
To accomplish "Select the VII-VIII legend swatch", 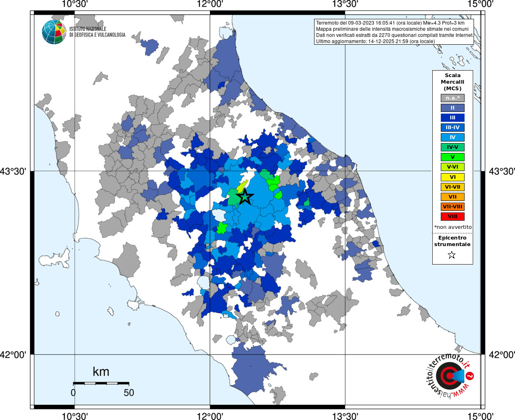I will (x=453, y=207).
